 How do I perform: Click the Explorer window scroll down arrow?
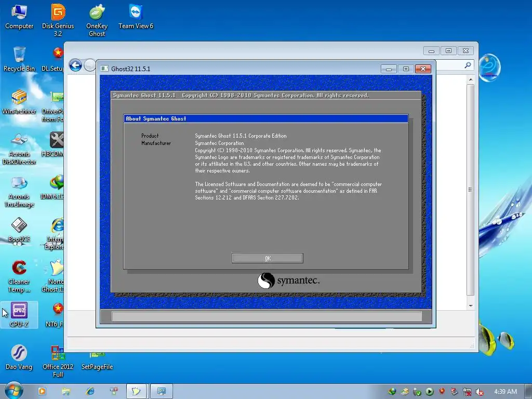pyautogui.click(x=471, y=305)
